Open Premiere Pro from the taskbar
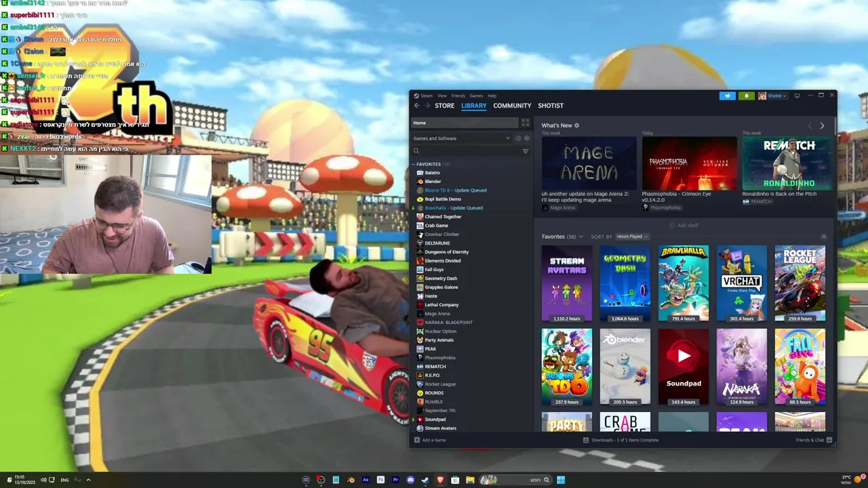 point(395,480)
